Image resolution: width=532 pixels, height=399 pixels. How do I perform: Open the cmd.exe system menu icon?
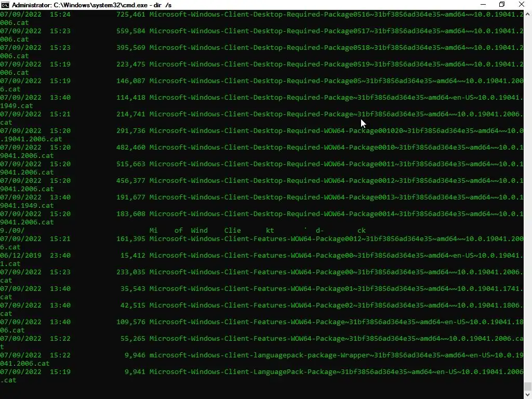[5, 5]
